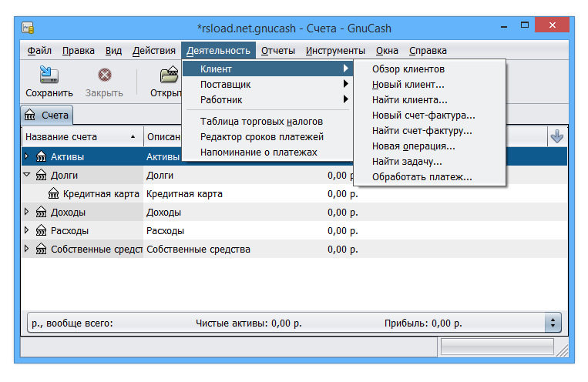
Task: Click the window resize grip corner
Action: click(562, 350)
